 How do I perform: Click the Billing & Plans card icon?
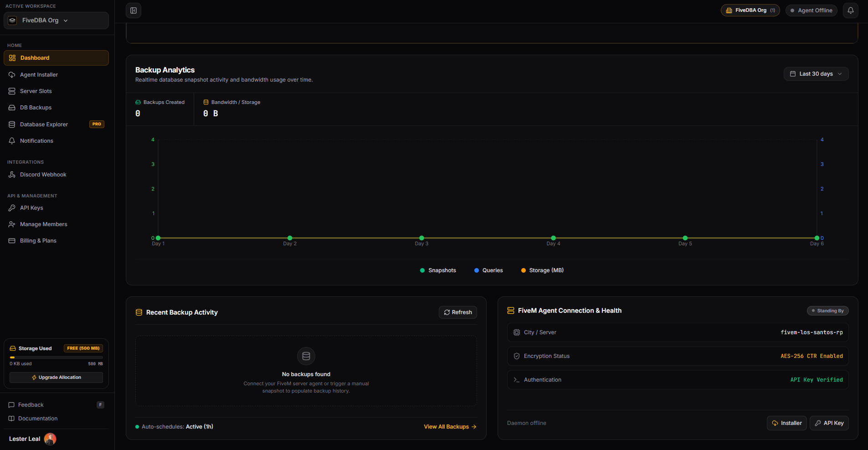click(x=12, y=241)
